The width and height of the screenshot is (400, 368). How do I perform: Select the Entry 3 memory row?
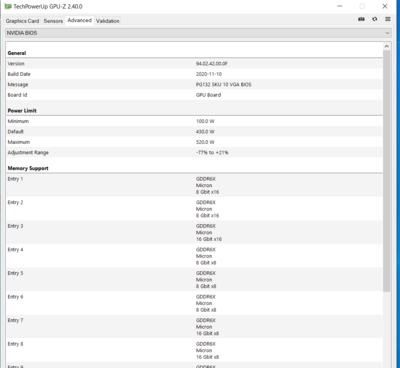(x=194, y=232)
